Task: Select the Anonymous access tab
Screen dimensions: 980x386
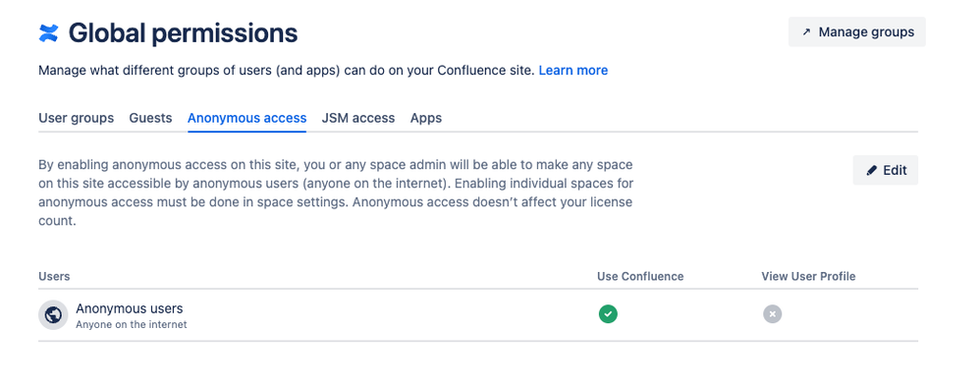Action: tap(246, 118)
